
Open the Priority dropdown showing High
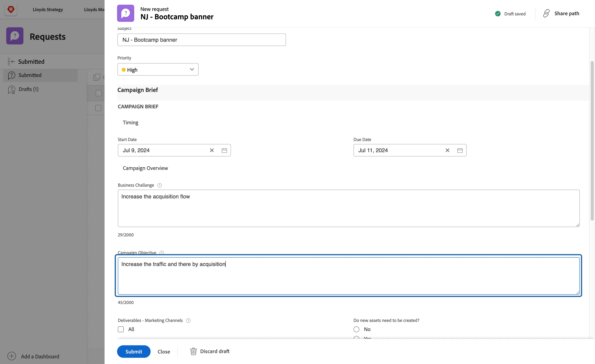[x=158, y=70]
